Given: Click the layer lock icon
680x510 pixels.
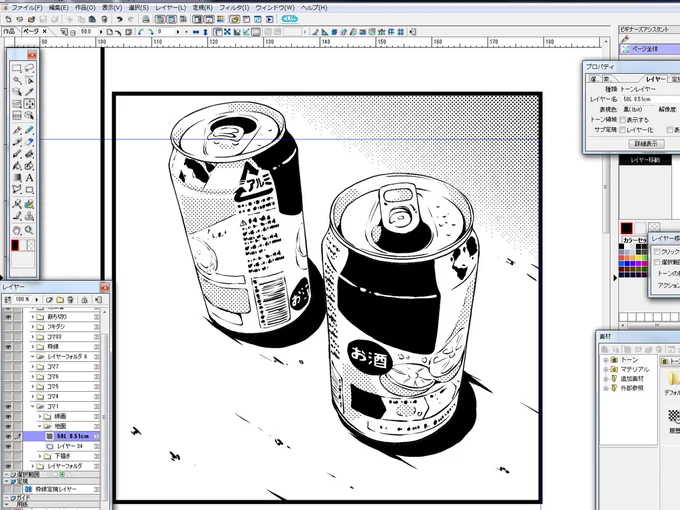Looking at the screenshot, I should click(x=85, y=300).
